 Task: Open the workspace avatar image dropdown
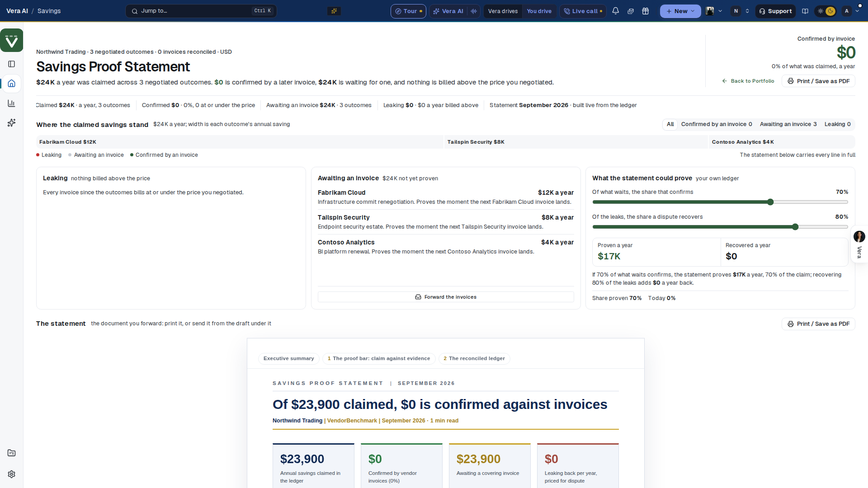pyautogui.click(x=714, y=11)
